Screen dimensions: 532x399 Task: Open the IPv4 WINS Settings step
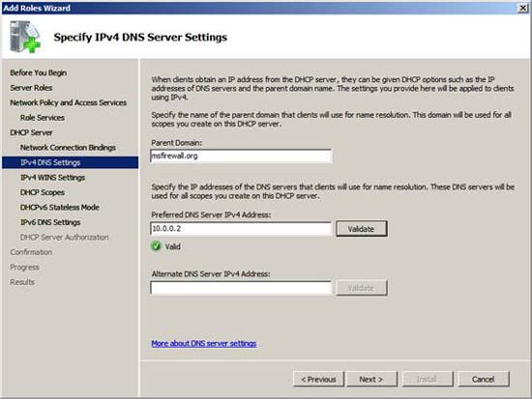click(52, 178)
